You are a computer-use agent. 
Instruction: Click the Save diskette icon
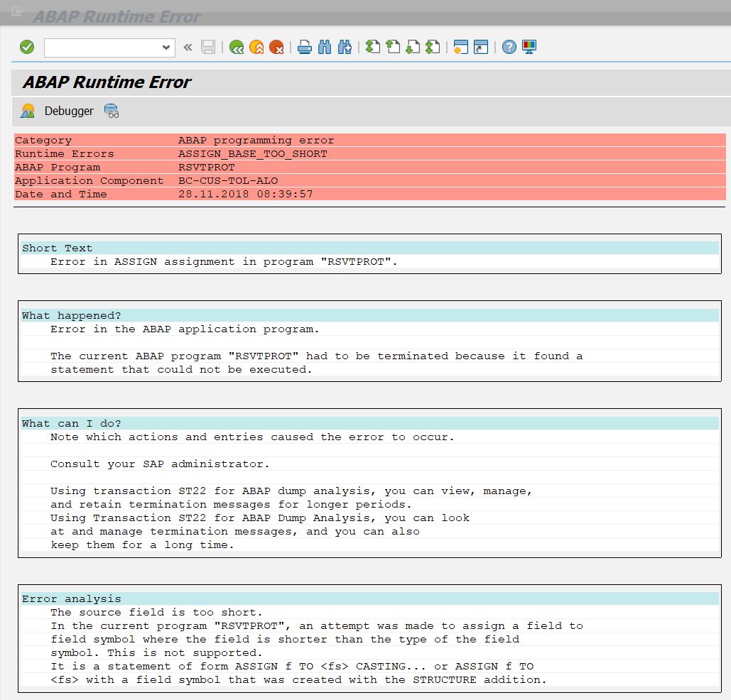[x=208, y=47]
